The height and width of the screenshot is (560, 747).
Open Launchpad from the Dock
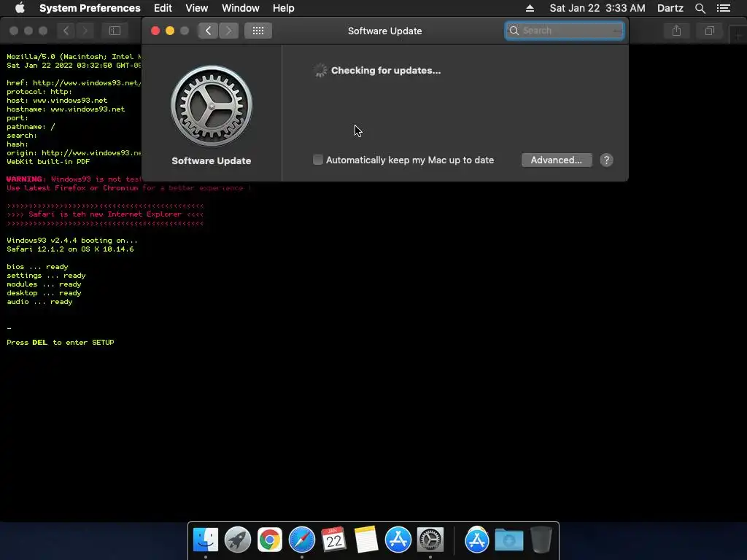[x=238, y=540]
